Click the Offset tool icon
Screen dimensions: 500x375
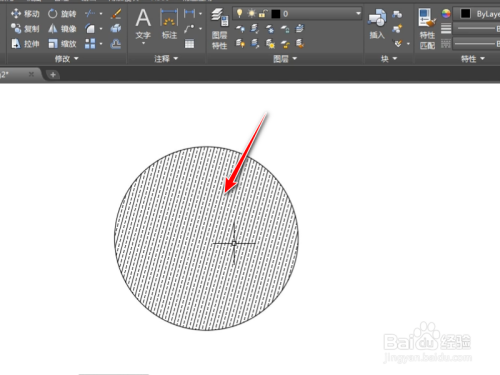click(x=116, y=44)
